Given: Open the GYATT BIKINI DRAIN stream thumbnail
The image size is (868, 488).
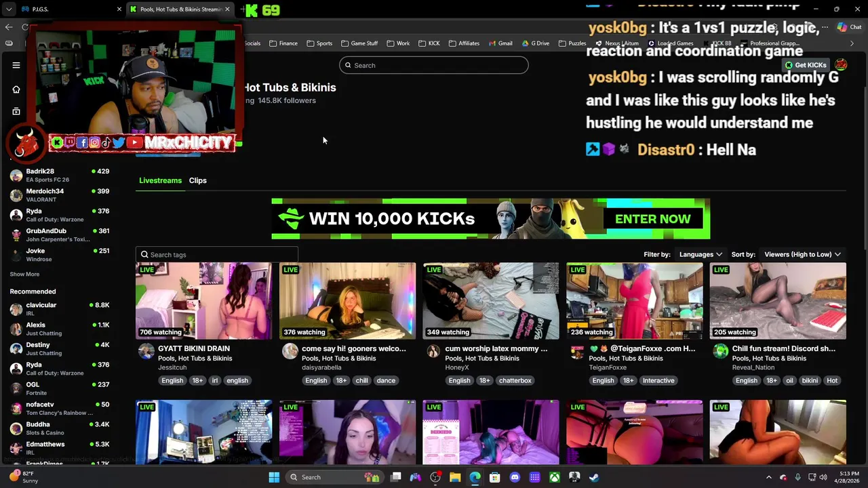Looking at the screenshot, I should pyautogui.click(x=203, y=301).
